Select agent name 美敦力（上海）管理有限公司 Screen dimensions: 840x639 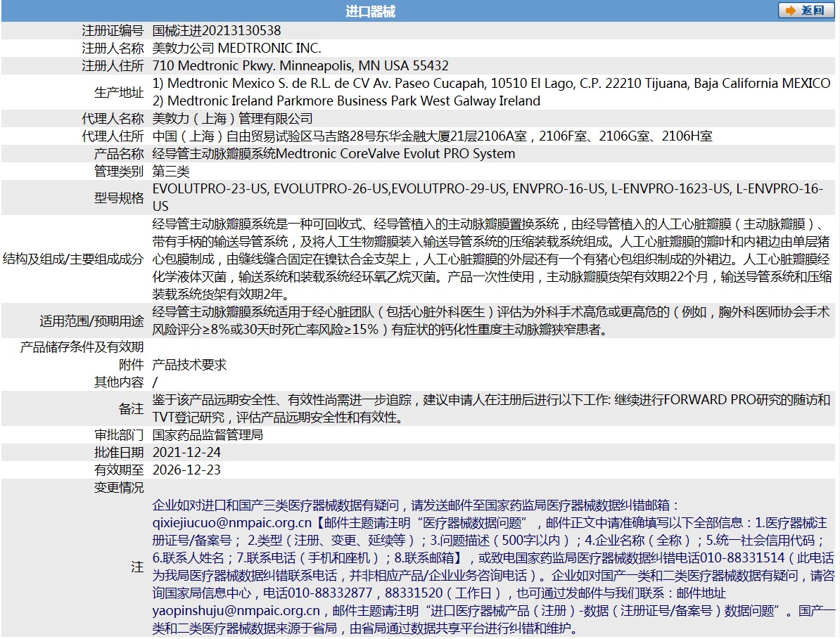(x=232, y=118)
